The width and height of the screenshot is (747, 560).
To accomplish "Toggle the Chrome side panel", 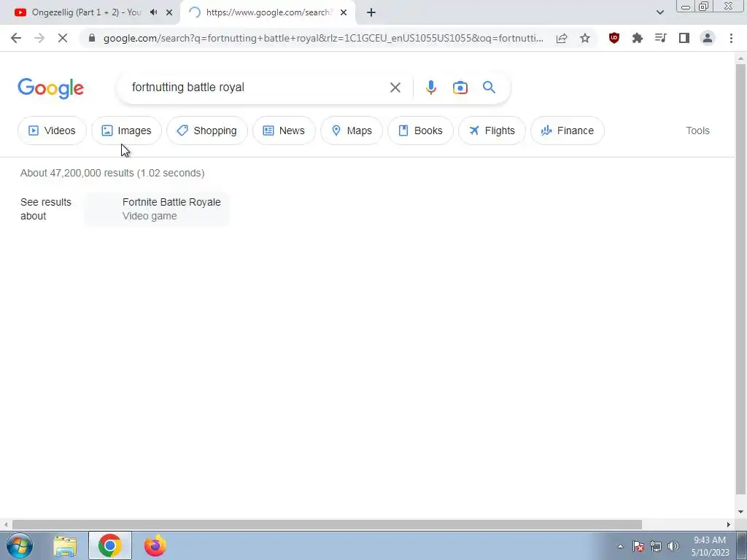I will [684, 38].
